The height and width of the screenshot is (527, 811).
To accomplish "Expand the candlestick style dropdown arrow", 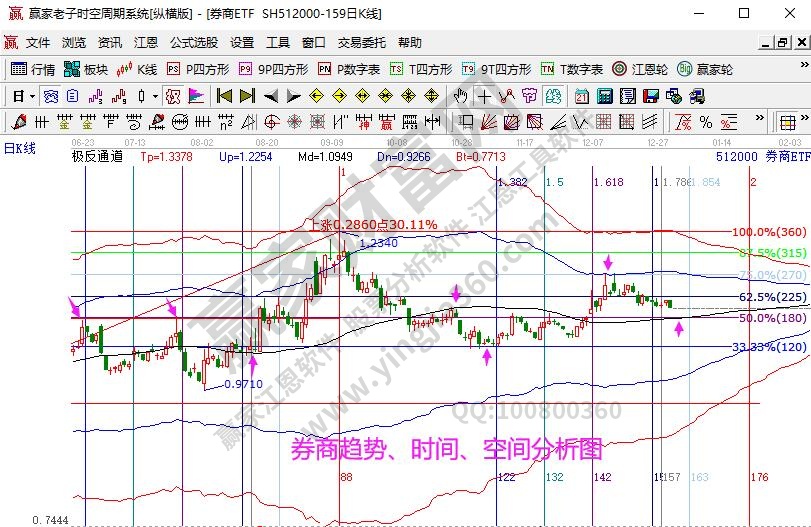I will tap(154, 96).
